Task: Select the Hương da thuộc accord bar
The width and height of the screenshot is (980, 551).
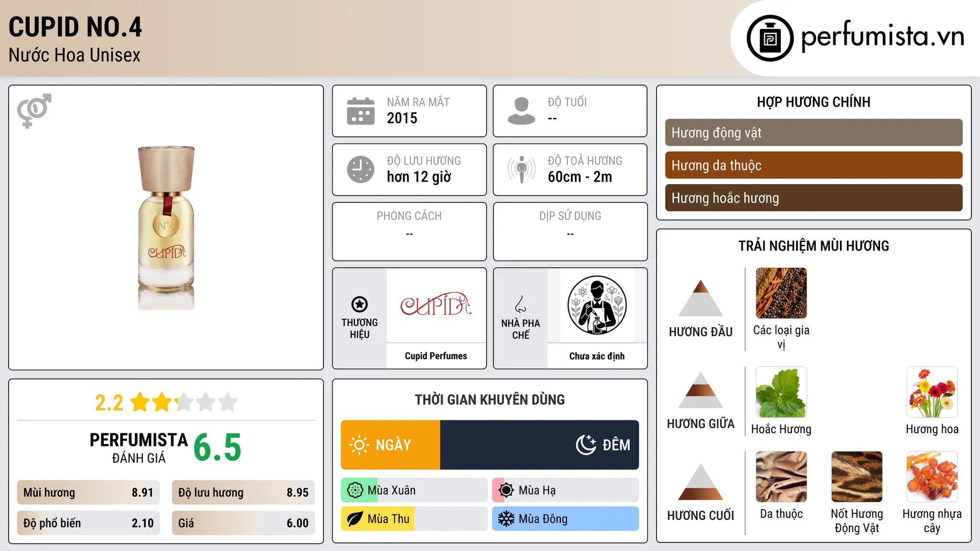Action: pyautogui.click(x=813, y=165)
